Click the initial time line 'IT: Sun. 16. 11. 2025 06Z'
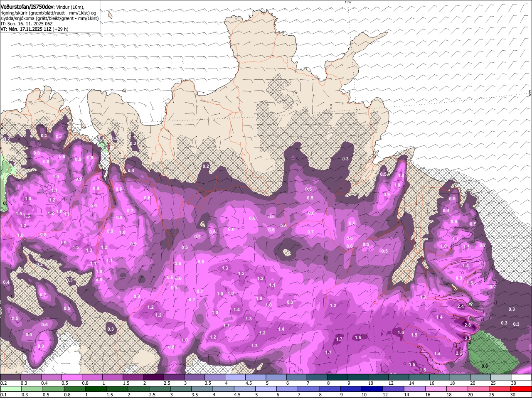This screenshot has height=398, width=532. coord(26,24)
